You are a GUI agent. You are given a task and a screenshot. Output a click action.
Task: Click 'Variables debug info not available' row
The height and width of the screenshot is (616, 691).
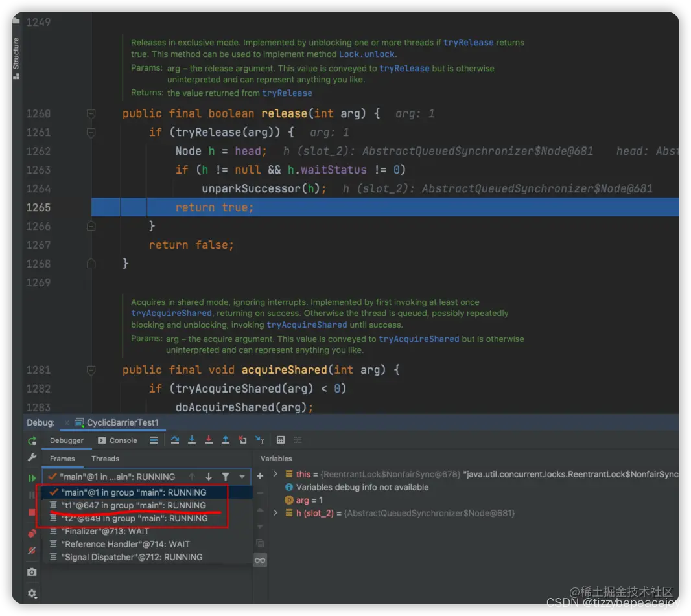tap(357, 488)
